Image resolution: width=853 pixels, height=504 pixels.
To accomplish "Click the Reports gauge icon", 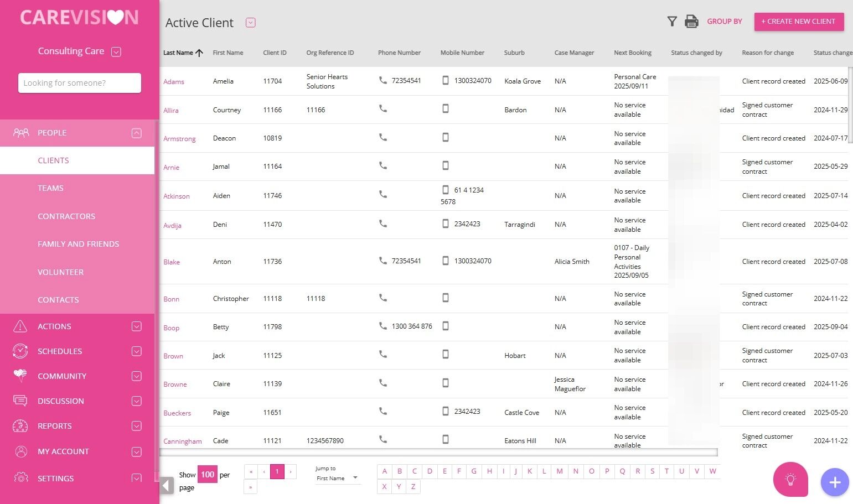I will pyautogui.click(x=20, y=425).
